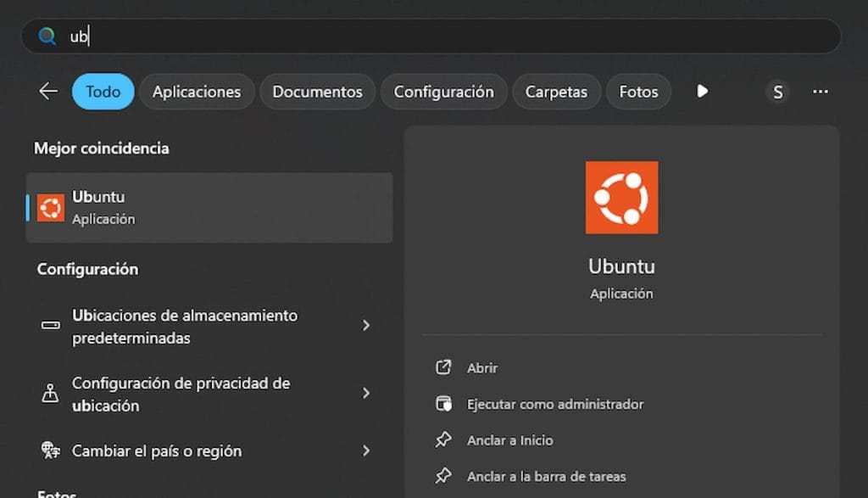Screen dimensions: 868x498
Task: Expand Ubicaciones de almacenamiento predeterminadas via its chevron
Action: point(365,325)
